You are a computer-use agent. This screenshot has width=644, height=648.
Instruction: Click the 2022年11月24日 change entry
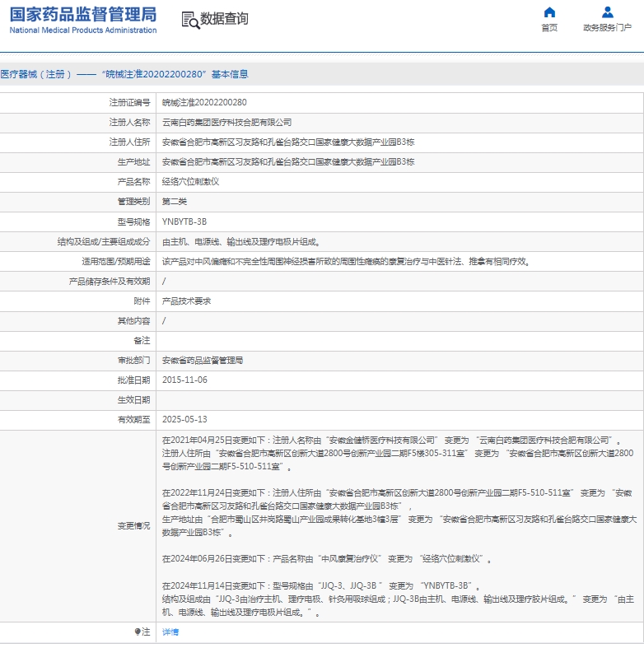[399, 512]
